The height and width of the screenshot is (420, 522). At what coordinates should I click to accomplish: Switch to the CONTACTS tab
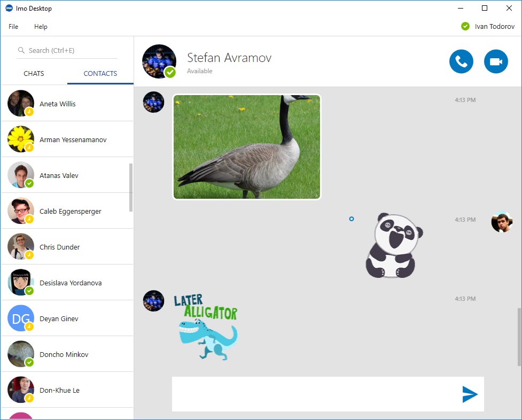pyautogui.click(x=100, y=73)
